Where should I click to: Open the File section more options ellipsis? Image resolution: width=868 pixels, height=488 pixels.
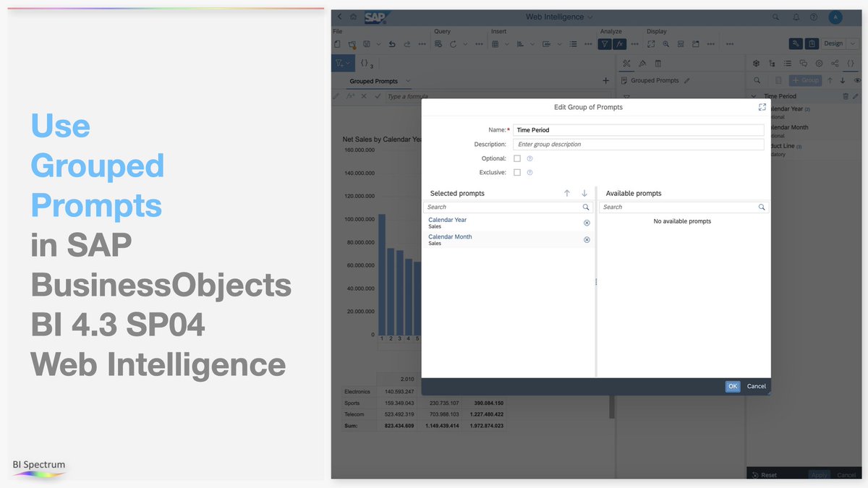[x=422, y=44]
